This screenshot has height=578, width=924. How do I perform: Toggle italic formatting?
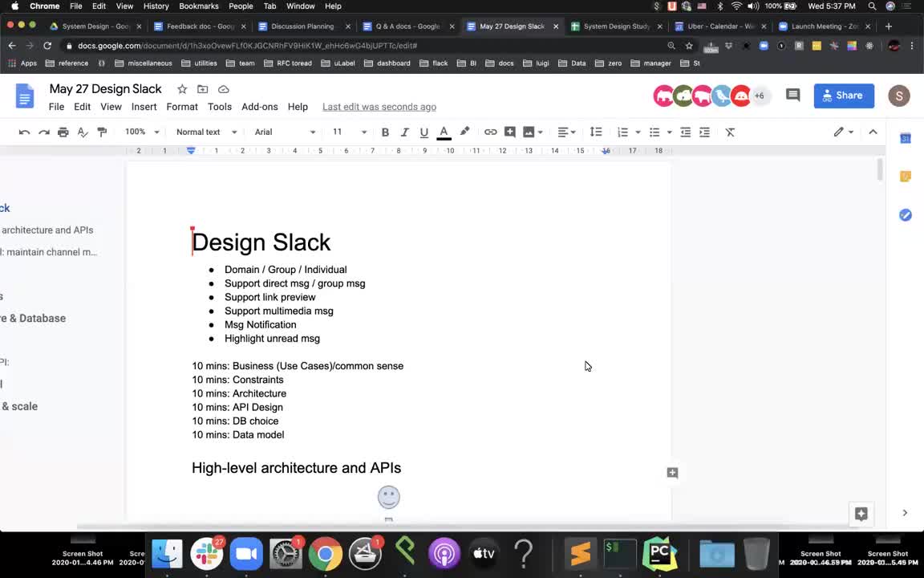pos(404,132)
